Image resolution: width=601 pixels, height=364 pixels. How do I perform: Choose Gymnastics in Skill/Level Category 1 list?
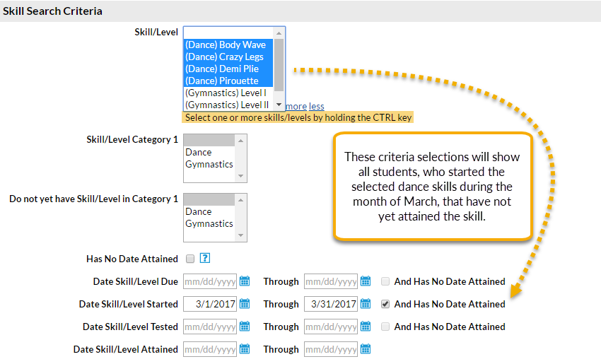tap(209, 164)
